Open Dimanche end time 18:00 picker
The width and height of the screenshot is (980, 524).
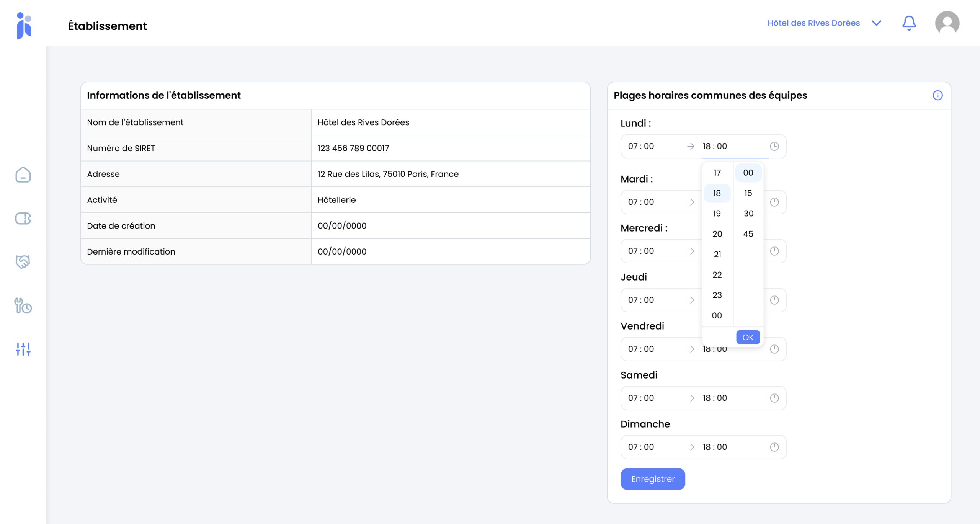[714, 447]
